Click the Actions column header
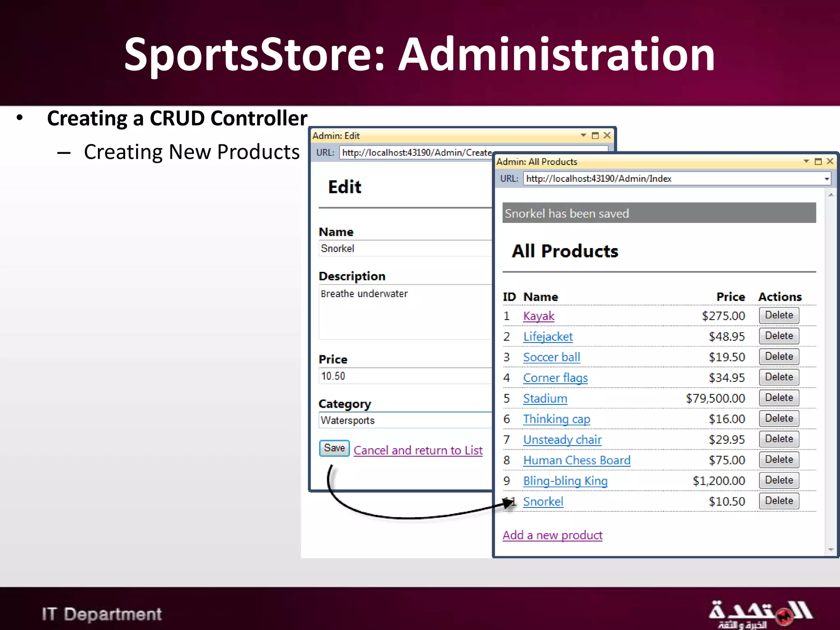 [780, 297]
